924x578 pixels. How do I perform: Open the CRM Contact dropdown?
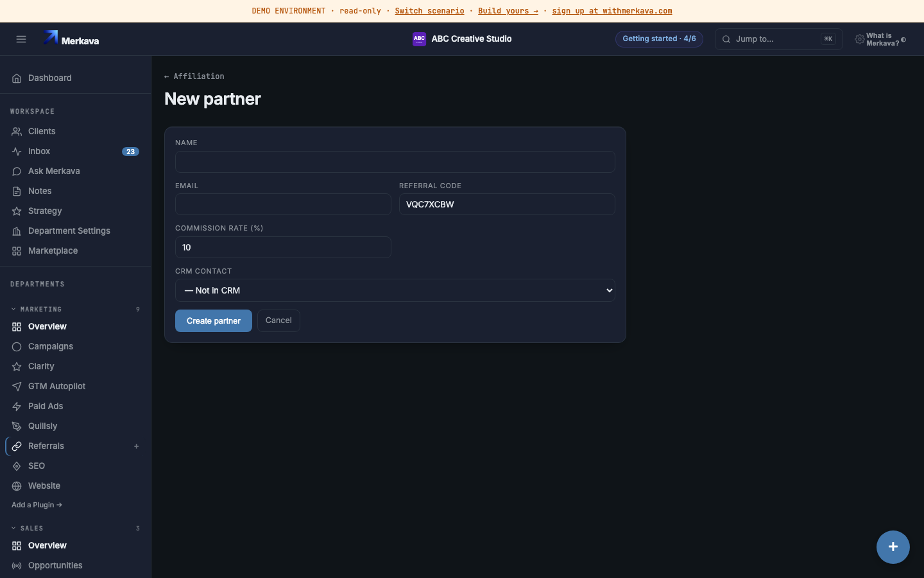coord(395,290)
